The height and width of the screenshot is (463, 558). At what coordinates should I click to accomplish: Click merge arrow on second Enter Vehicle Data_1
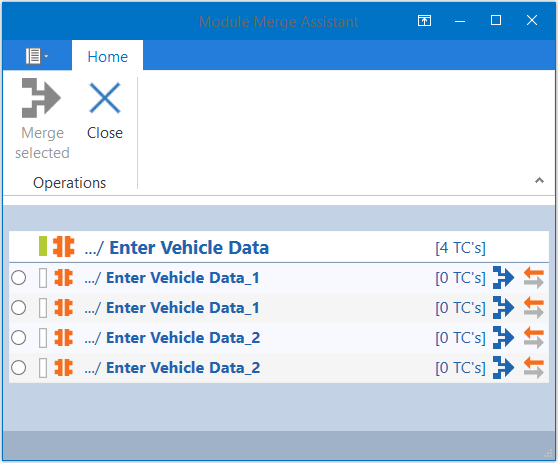(503, 307)
